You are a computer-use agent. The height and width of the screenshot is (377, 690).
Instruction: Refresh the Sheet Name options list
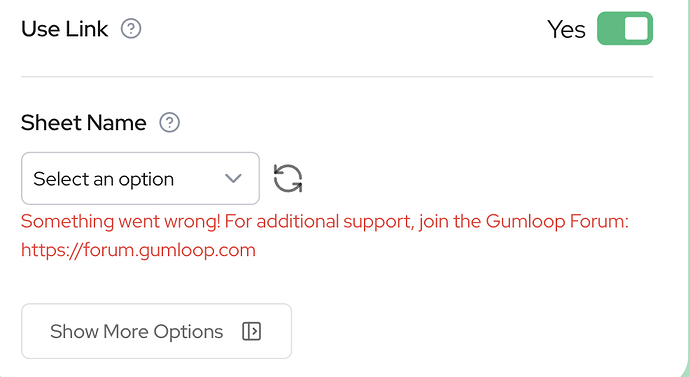[288, 179]
